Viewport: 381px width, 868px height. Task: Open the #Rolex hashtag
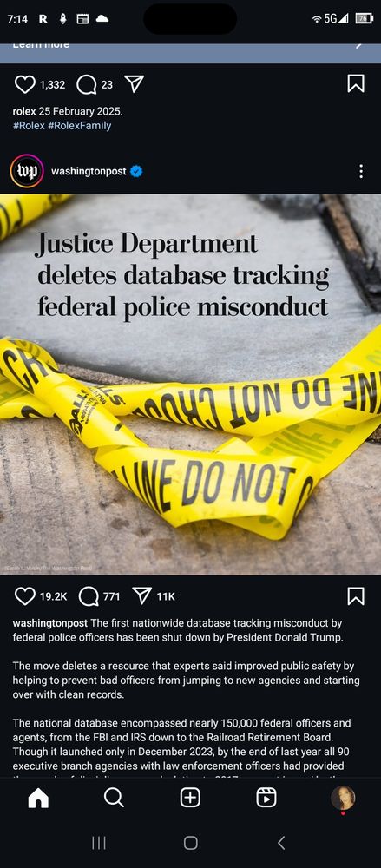pos(29,126)
